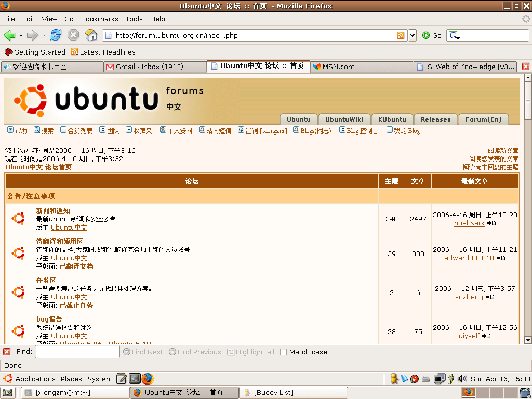
Task: Open the KUbuntu navigation tab
Action: pos(392,119)
